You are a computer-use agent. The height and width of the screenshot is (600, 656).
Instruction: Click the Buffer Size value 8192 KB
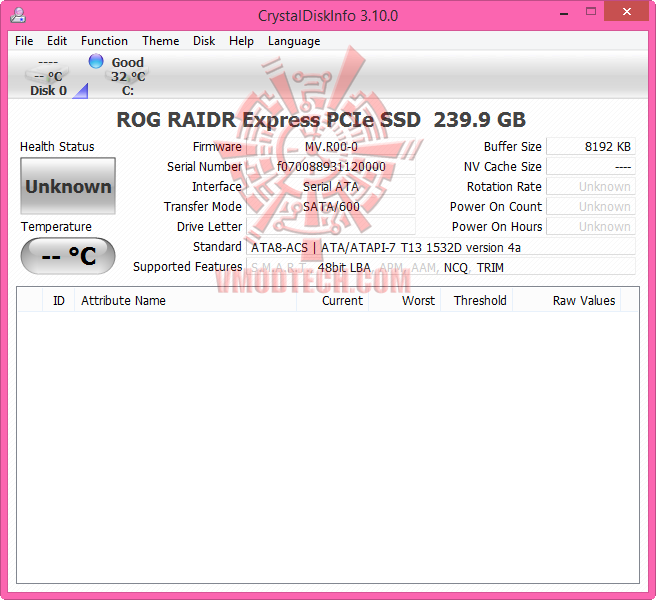click(591, 146)
